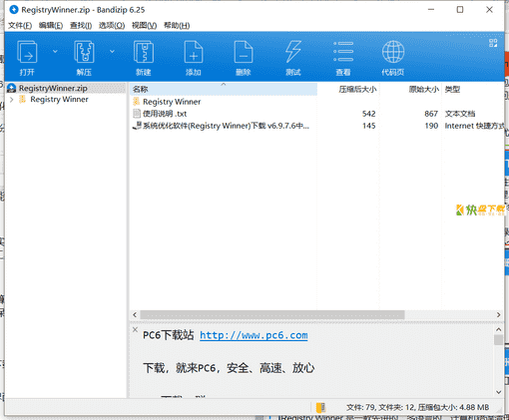Click the Open (打开) toolbar icon
The height and width of the screenshot is (420, 509).
coord(27,52)
